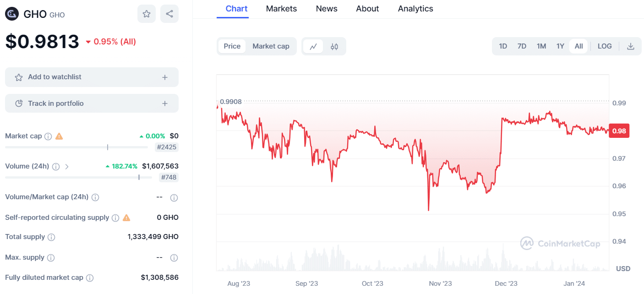Switch to the Markets tab
This screenshot has height=294, width=644.
(281, 8)
